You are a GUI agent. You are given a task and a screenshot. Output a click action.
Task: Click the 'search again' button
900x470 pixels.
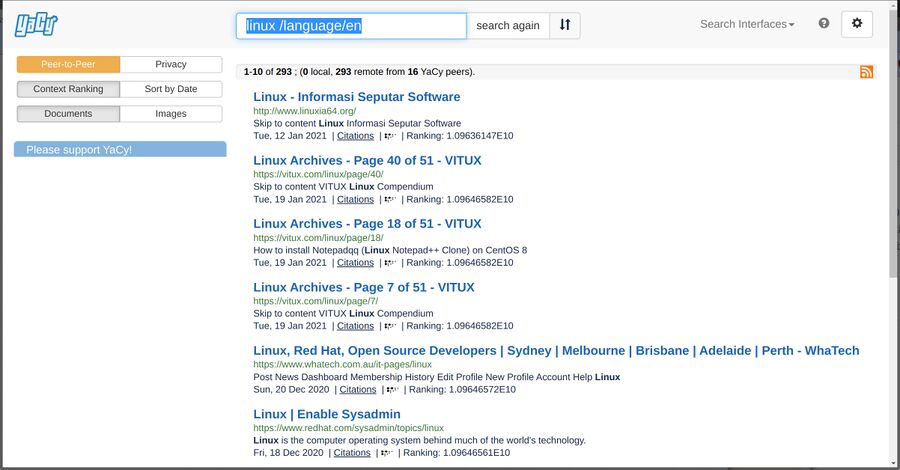[x=508, y=25]
